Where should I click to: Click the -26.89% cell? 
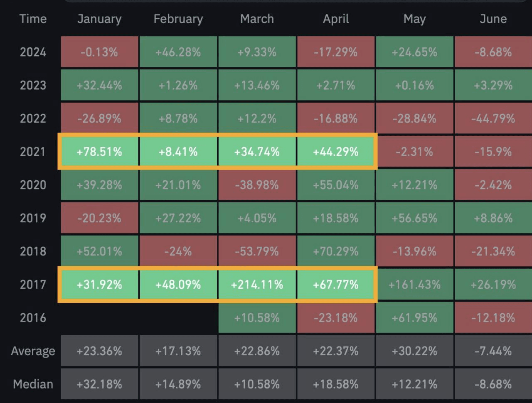[99, 118]
